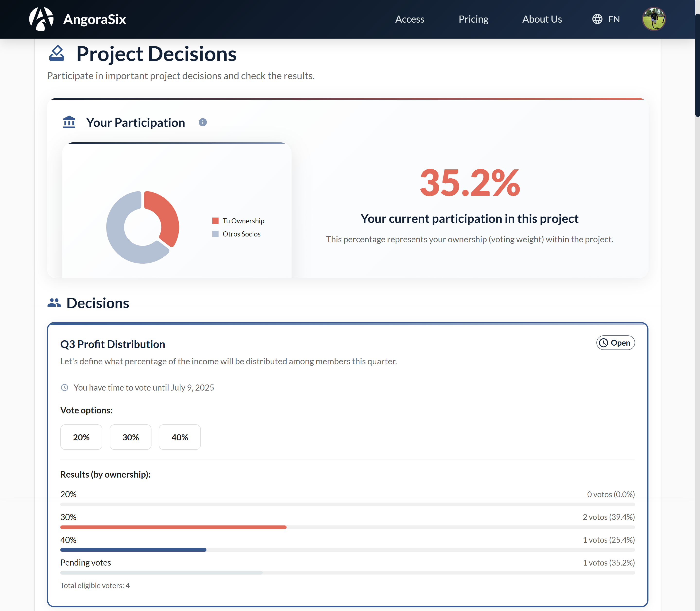Open the Access menu item
700x611 pixels.
point(409,19)
